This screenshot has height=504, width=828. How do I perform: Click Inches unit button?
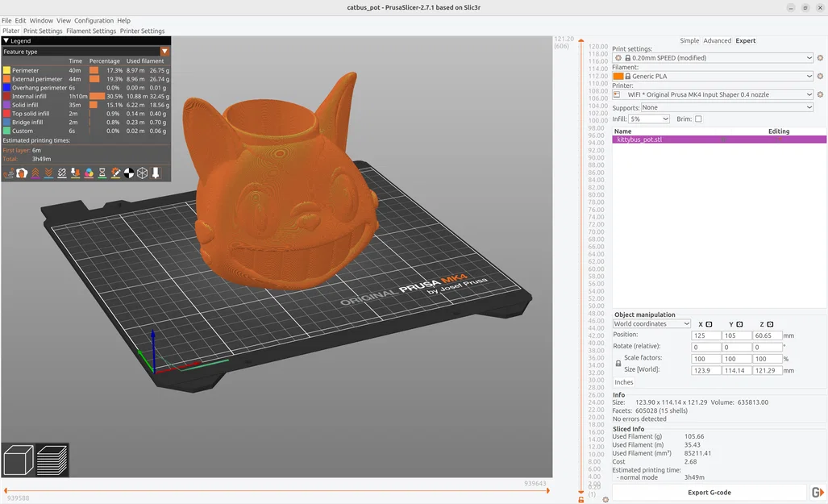tap(624, 382)
